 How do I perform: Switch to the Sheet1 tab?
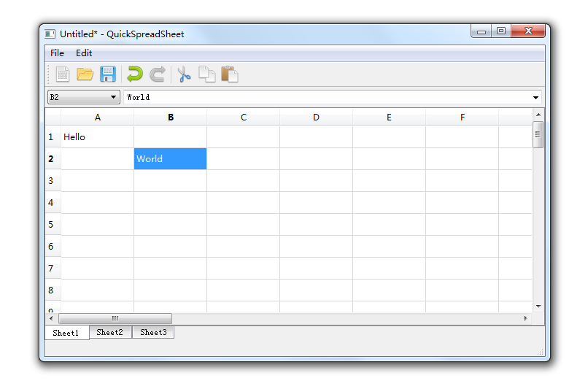(x=66, y=333)
